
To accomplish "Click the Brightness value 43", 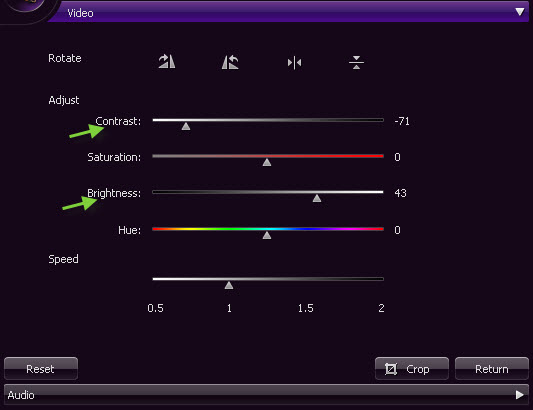I will pos(400,193).
